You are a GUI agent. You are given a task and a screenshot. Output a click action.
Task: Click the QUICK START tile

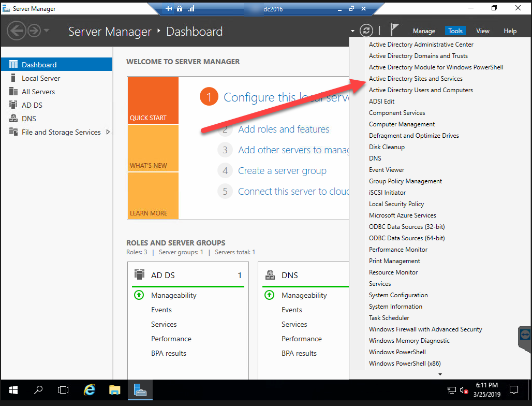[153, 100]
